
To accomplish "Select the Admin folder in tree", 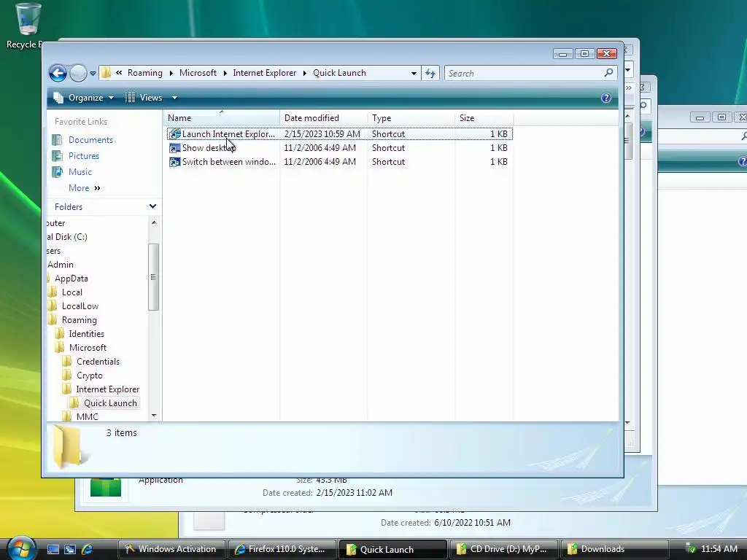I will tap(61, 265).
